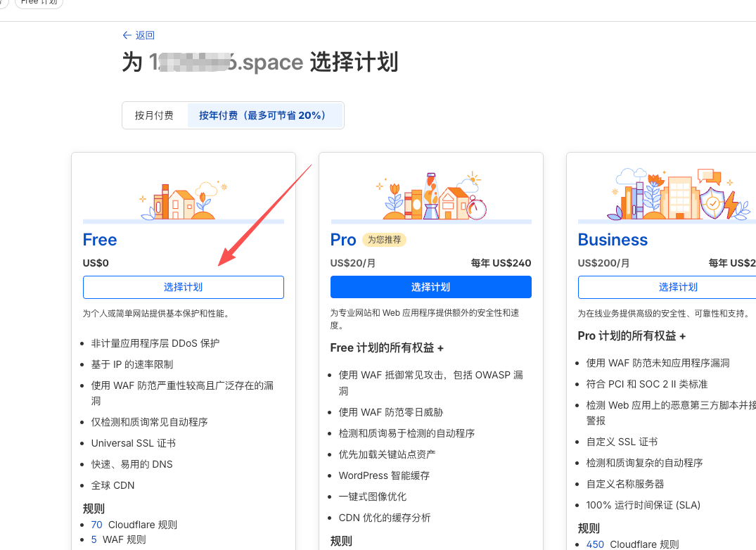Select the Business plan 选择计划 button
Viewport: 756px width, 550px height.
coord(678,287)
